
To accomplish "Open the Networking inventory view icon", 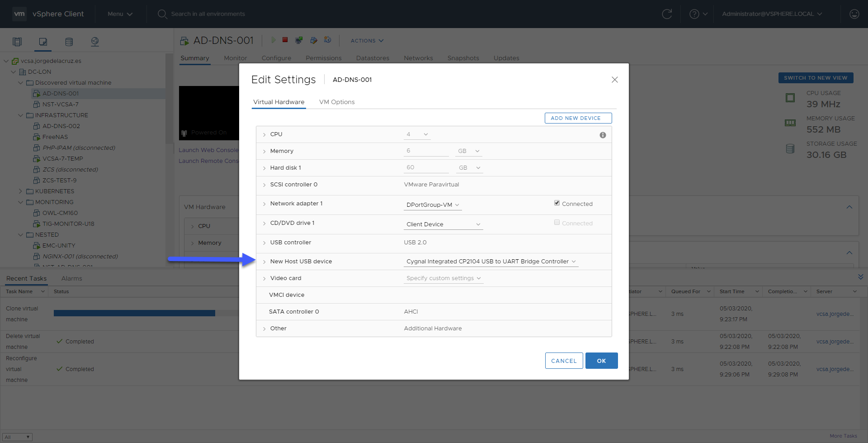I will coord(95,42).
